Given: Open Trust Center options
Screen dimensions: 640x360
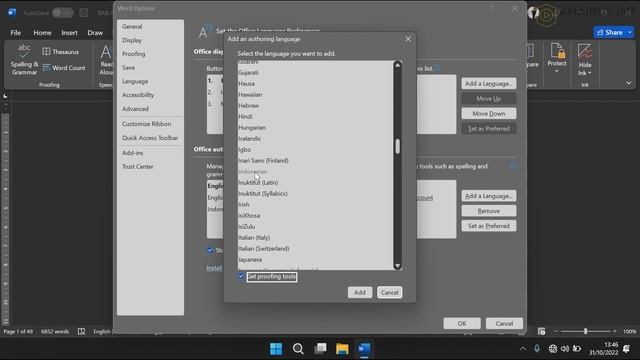Looking at the screenshot, I should pos(150,167).
